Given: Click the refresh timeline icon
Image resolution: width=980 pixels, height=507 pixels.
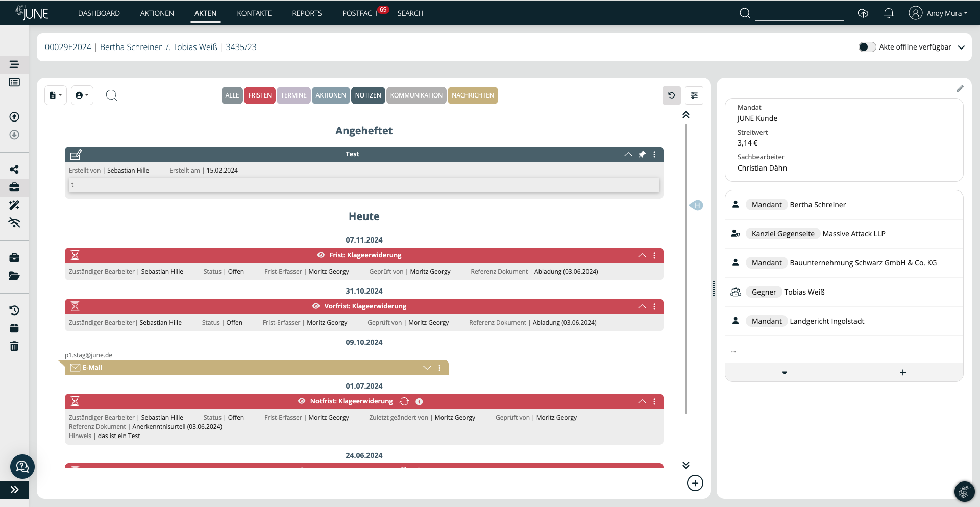Looking at the screenshot, I should (671, 95).
